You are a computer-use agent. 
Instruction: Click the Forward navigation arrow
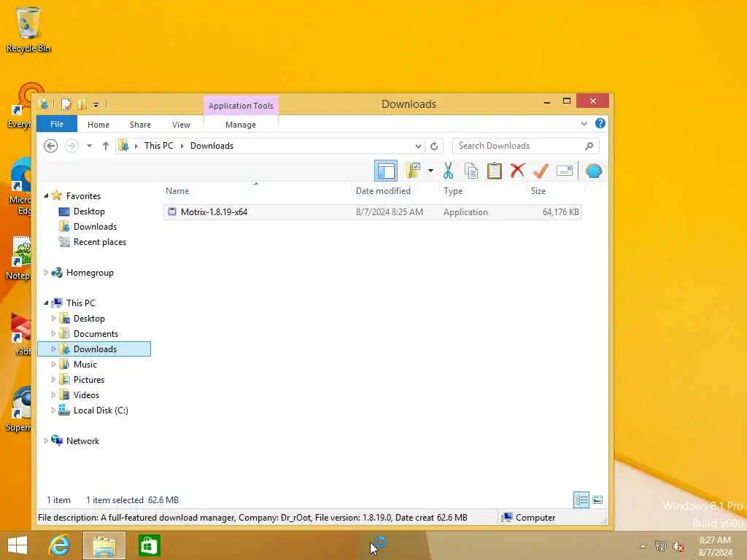[71, 146]
